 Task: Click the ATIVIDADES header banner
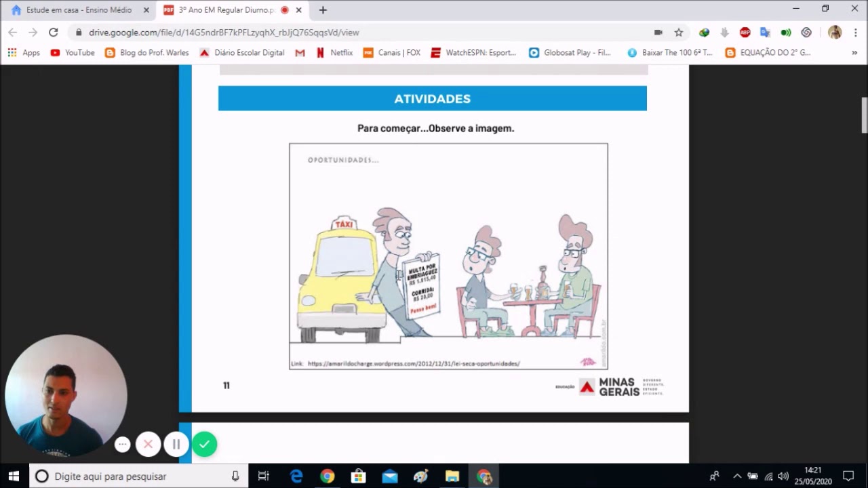(x=433, y=98)
